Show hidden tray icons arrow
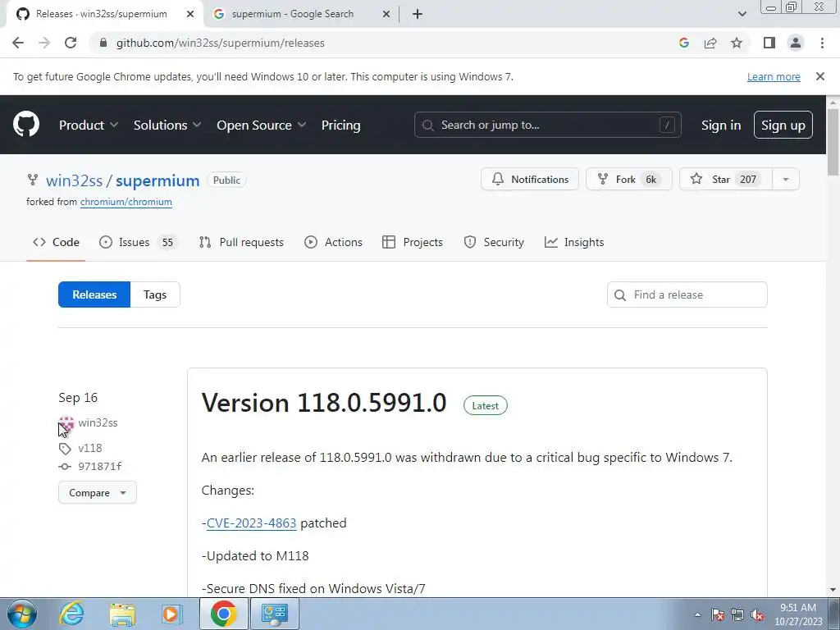Image resolution: width=840 pixels, height=630 pixels. [x=697, y=614]
